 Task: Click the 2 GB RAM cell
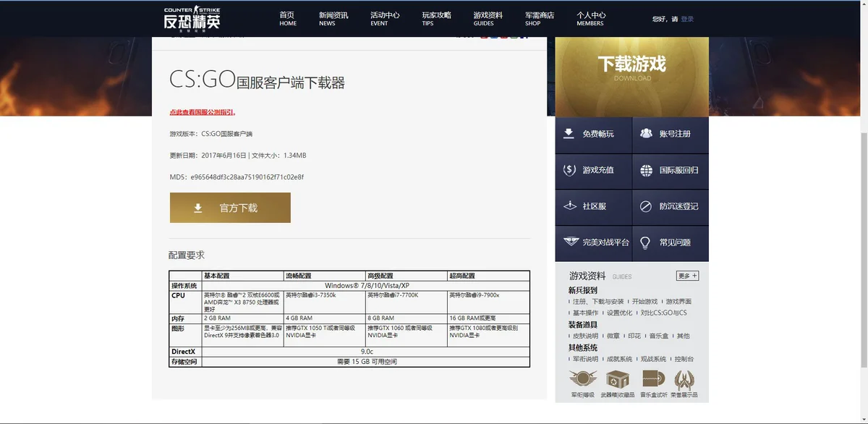click(242, 318)
